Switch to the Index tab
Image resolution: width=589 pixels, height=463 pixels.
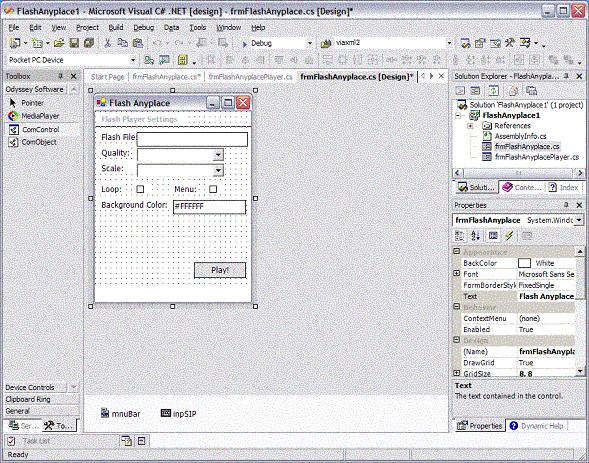click(563, 187)
